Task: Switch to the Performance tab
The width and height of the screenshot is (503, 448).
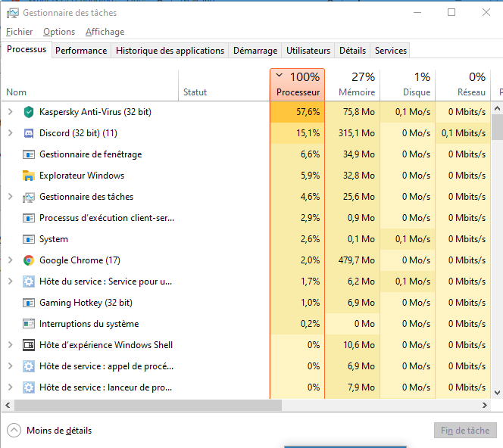Action: (81, 51)
